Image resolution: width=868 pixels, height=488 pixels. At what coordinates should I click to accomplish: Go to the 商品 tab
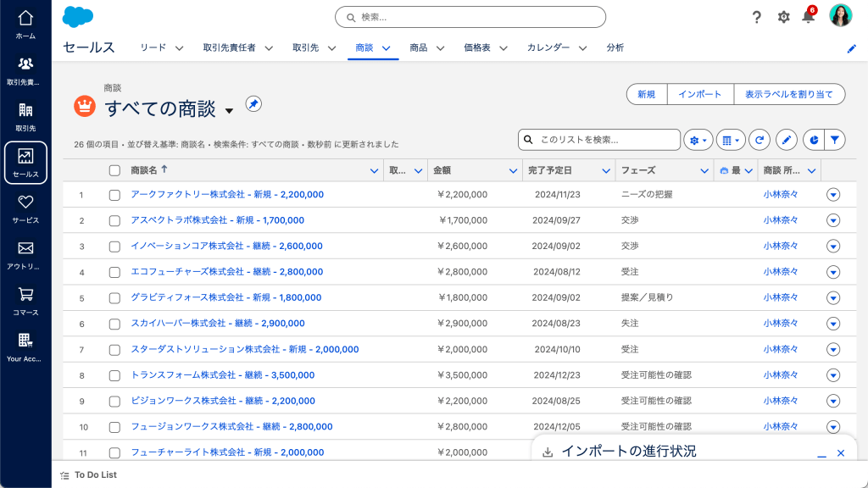click(x=419, y=47)
